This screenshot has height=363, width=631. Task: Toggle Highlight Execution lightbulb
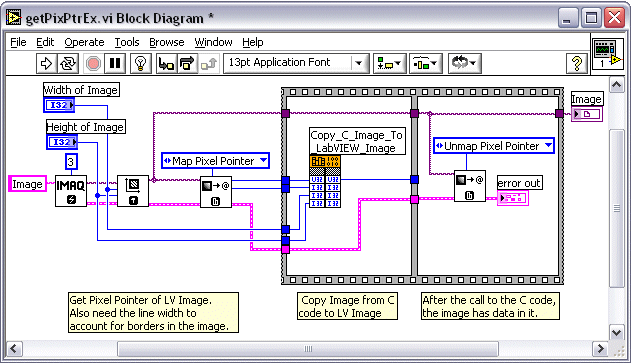click(x=140, y=64)
